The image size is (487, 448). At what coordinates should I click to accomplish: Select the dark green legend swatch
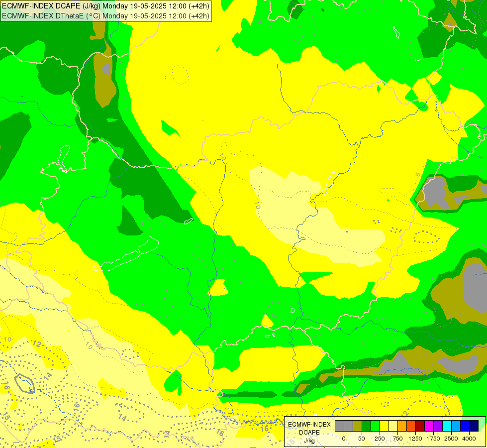[367, 426]
